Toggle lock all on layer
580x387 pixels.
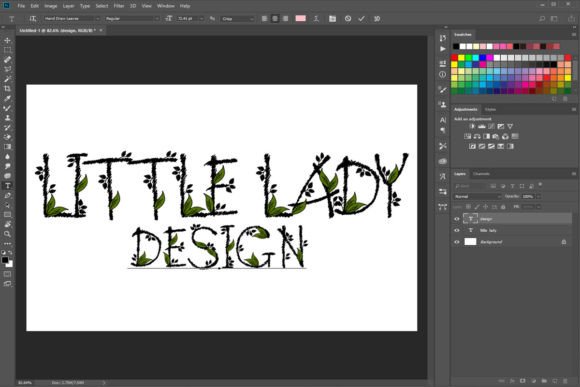(x=503, y=207)
